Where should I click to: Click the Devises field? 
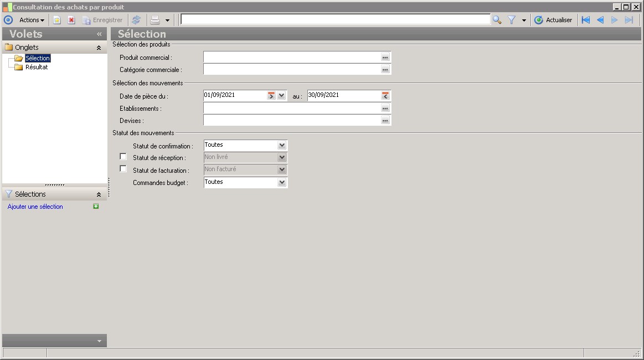pyautogui.click(x=292, y=120)
